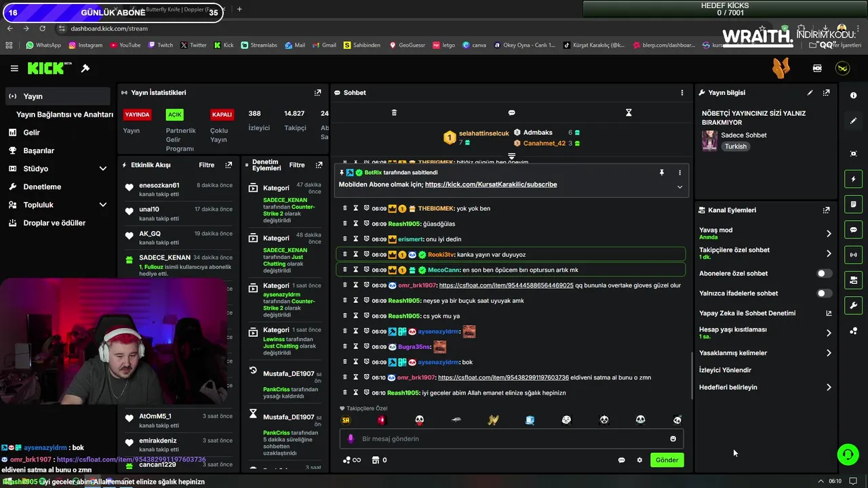The height and width of the screenshot is (488, 868).
Task: Pop out the Etkinlik Akışı panel
Action: click(229, 165)
